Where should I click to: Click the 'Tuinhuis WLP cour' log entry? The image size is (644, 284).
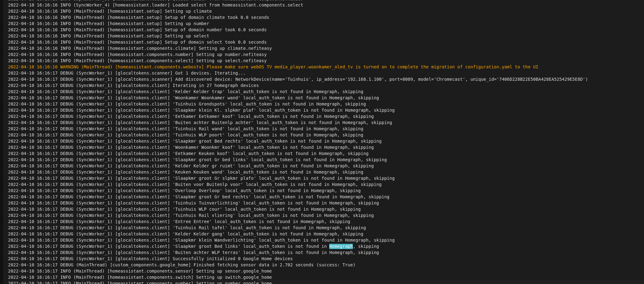[x=184, y=209]
